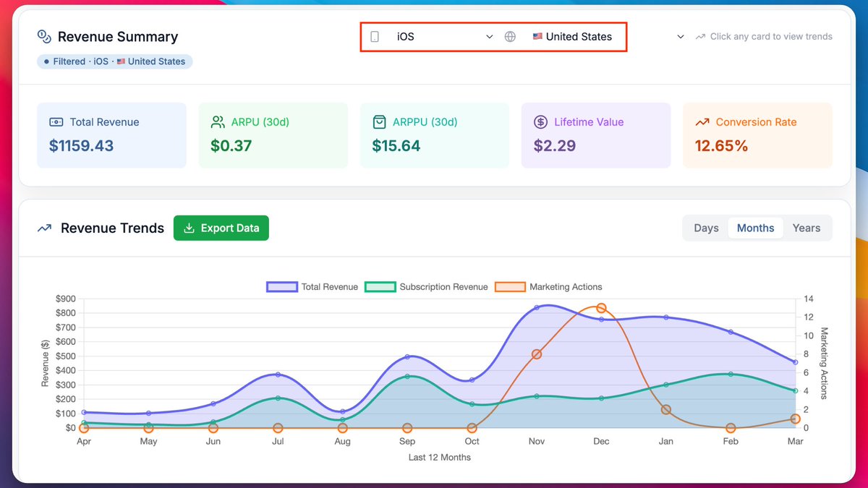Click the '12.65%' conversion rate value
Image resolution: width=868 pixels, height=488 pixels.
(x=721, y=146)
